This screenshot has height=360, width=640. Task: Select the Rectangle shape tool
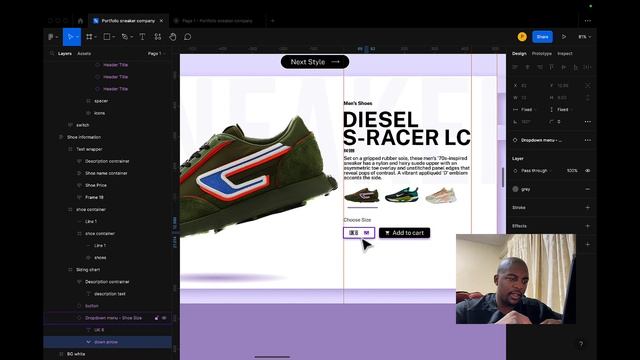[x=107, y=37]
